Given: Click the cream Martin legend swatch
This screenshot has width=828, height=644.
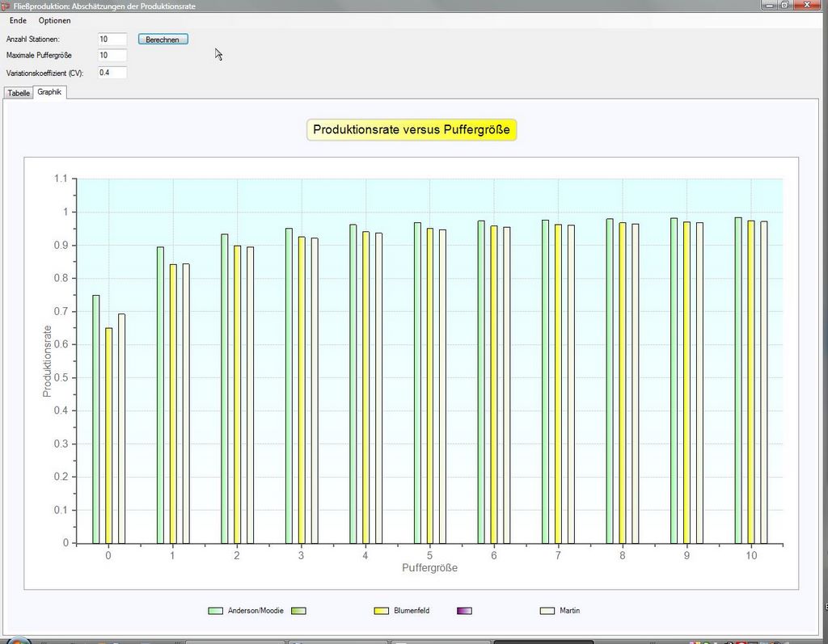Looking at the screenshot, I should coord(547,611).
